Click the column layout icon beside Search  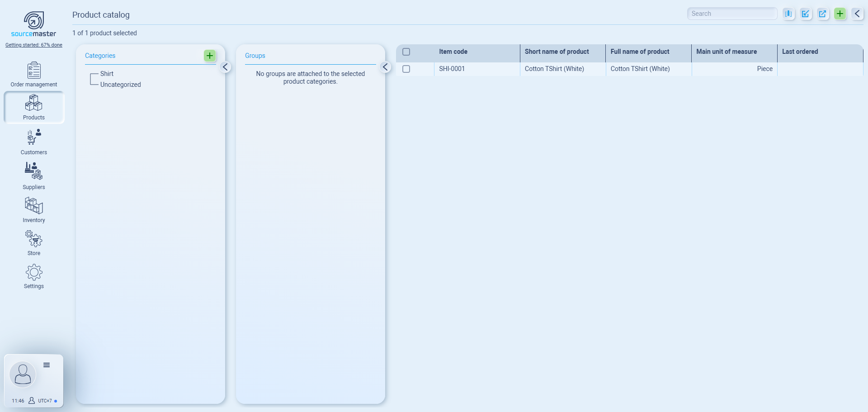coord(788,14)
